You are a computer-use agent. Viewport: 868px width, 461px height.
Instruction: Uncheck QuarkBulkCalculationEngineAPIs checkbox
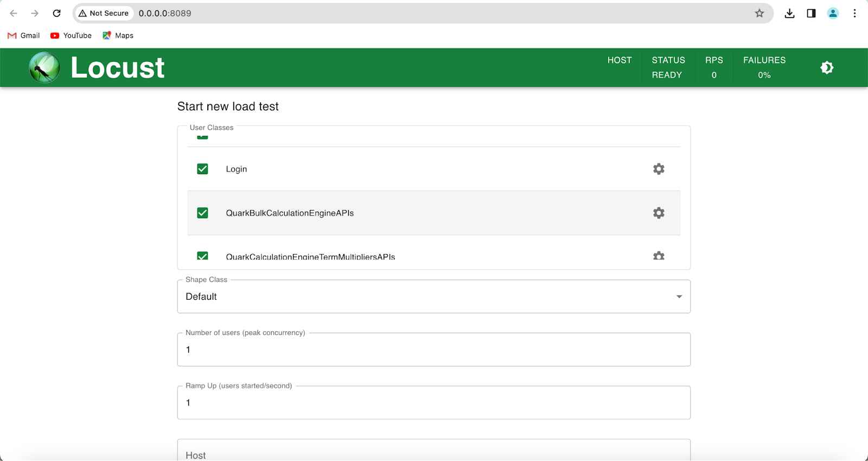(x=202, y=213)
